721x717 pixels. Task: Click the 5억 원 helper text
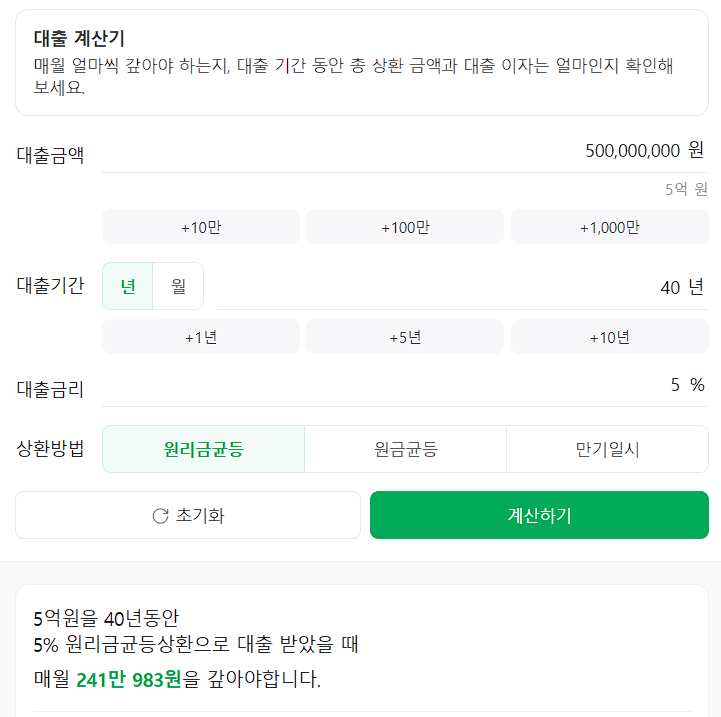685,189
